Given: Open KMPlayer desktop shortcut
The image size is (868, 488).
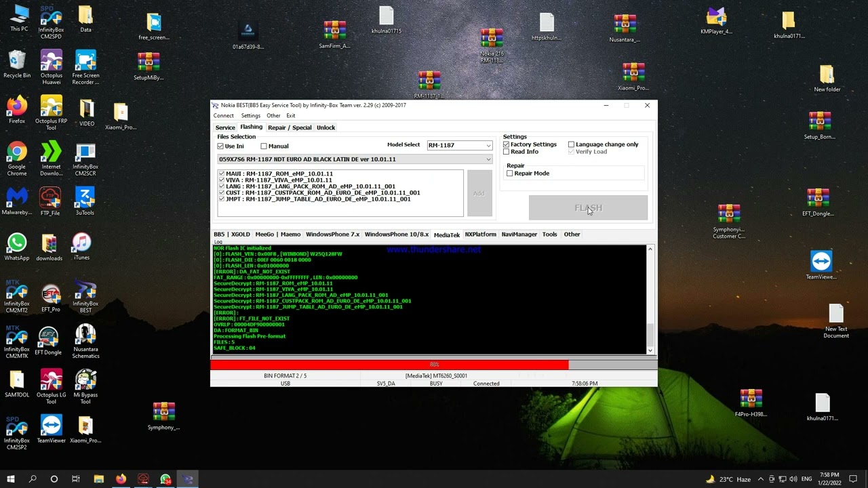Looking at the screenshot, I should point(716,20).
